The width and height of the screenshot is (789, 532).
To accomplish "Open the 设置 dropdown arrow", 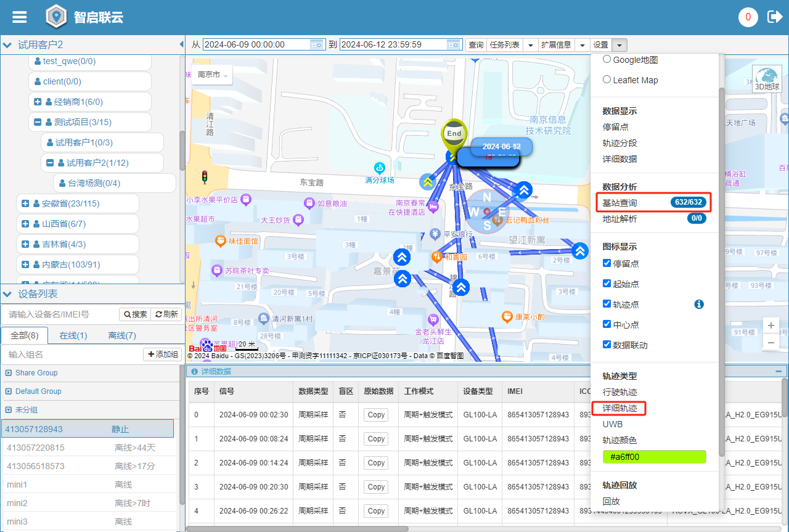I will 620,44.
